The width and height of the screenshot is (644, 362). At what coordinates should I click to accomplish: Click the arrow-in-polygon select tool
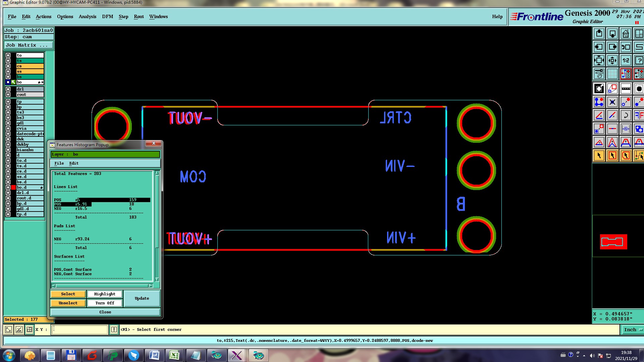click(626, 156)
